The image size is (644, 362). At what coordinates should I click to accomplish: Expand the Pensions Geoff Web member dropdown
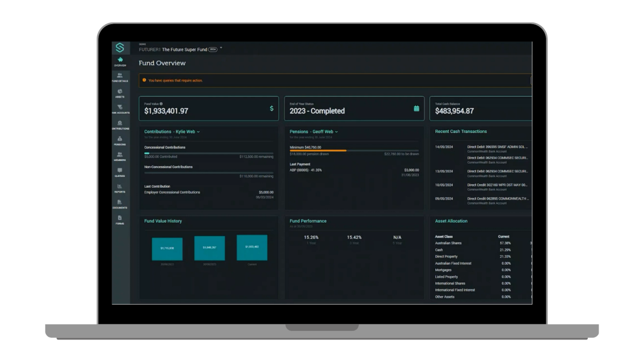[336, 131]
